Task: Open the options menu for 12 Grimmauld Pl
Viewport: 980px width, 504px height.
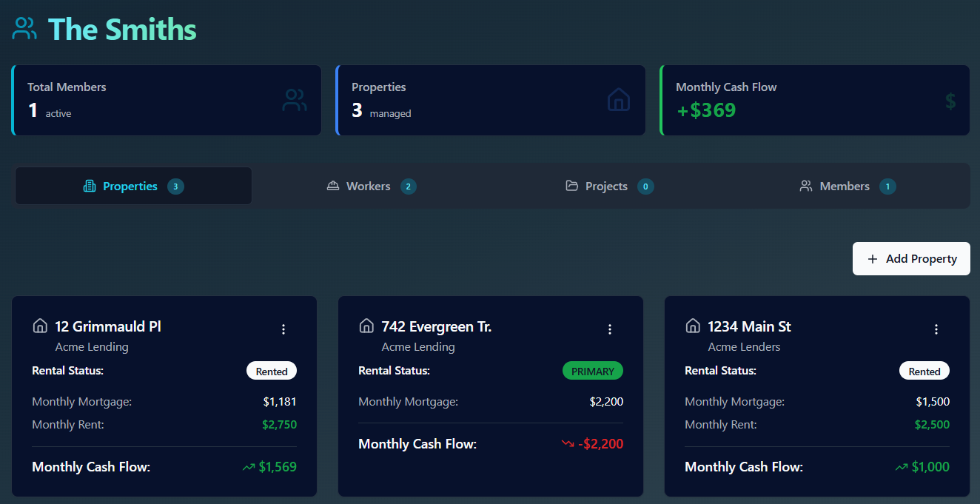Action: 283,329
